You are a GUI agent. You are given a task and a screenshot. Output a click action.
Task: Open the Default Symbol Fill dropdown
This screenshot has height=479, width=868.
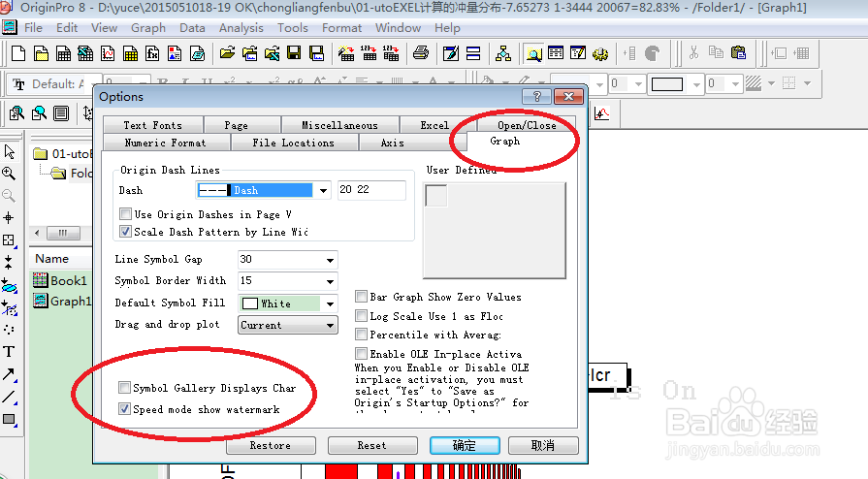point(330,303)
